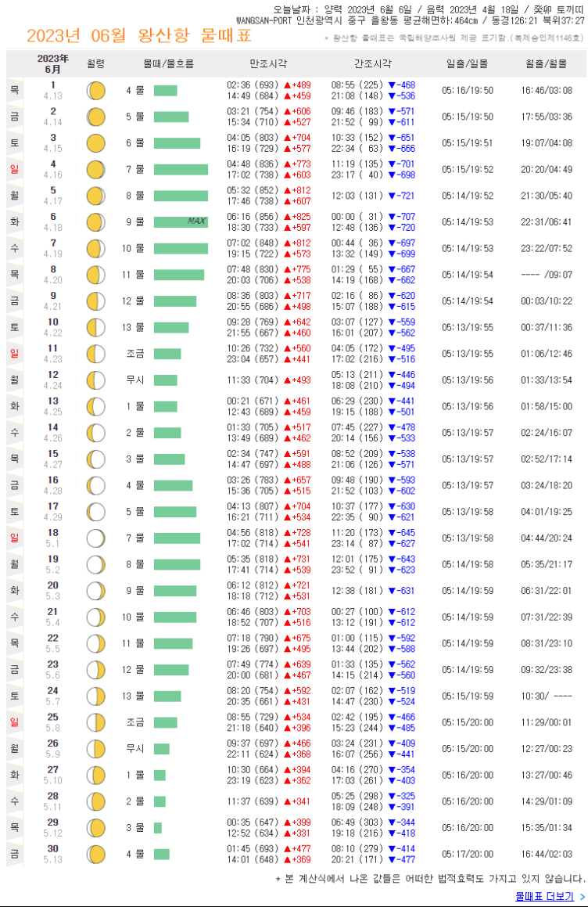Image resolution: width=588 pixels, height=907 pixels.
Task: Click the 간조시각 column header
Action: [x=373, y=63]
